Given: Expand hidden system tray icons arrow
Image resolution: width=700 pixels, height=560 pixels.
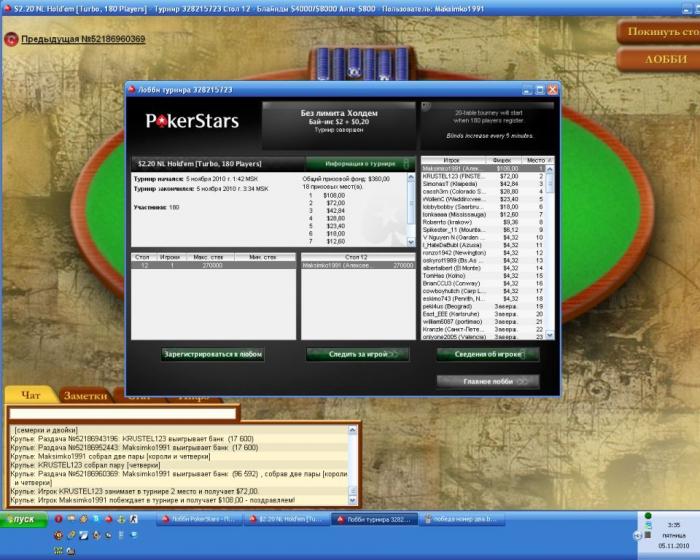Looking at the screenshot, I should tap(638, 536).
